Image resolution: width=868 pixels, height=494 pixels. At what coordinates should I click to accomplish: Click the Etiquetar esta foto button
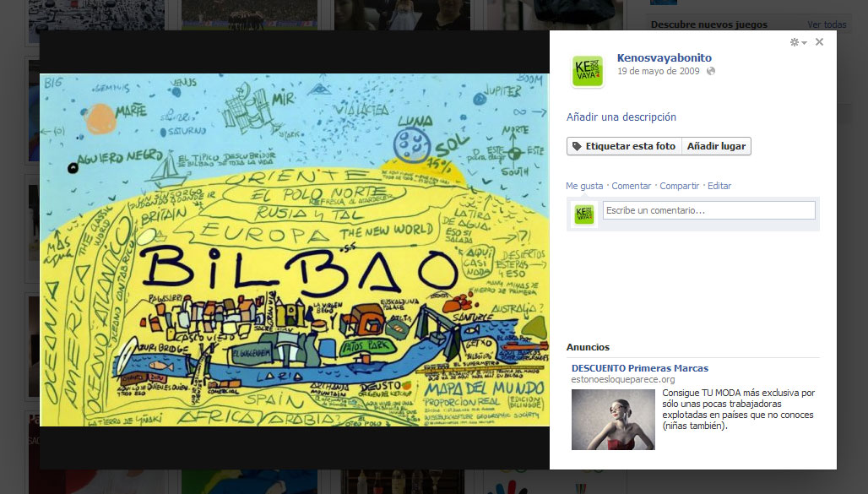click(625, 146)
